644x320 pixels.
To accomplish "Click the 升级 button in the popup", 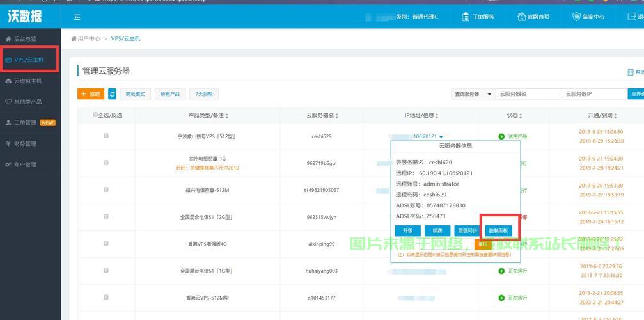I will click(407, 231).
